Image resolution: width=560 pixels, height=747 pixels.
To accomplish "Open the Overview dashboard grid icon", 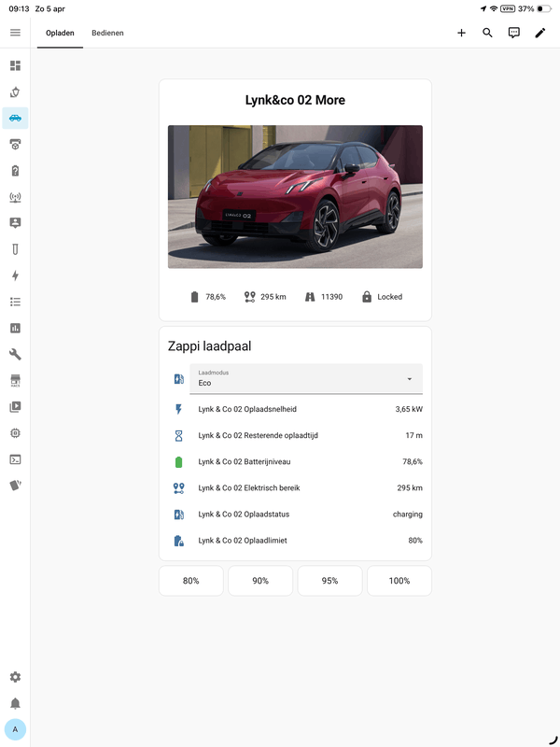I will (15, 65).
